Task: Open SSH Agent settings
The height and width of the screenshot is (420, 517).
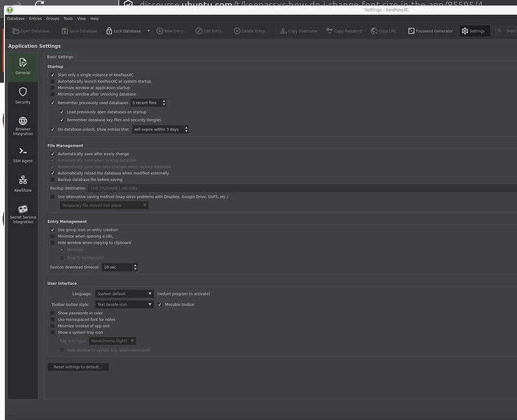Action: [x=23, y=155]
